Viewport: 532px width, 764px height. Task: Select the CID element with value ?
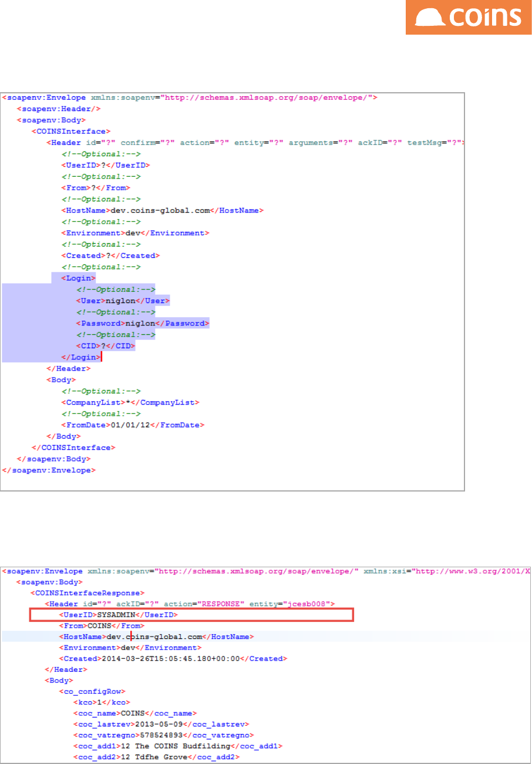(105, 346)
